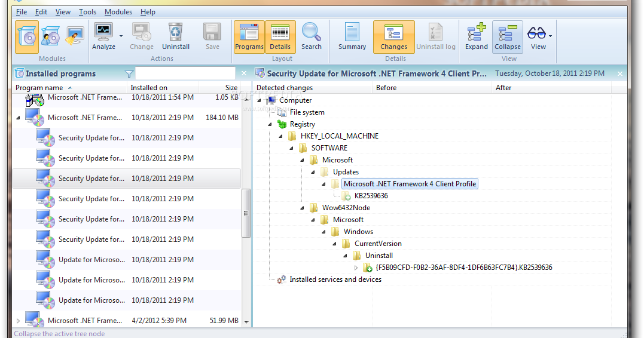
Task: Close the Installed programs panel
Action: [x=244, y=73]
